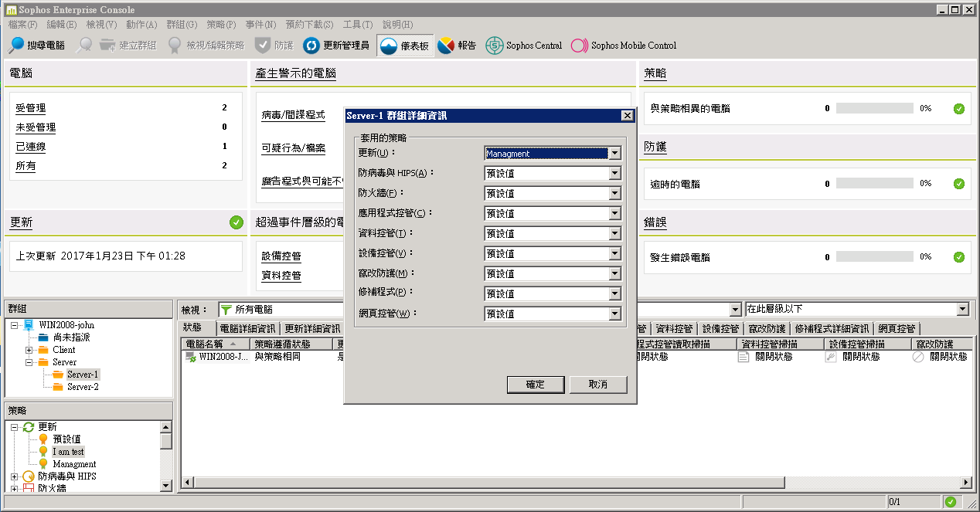Screen dimensions: 980x512
Task: Click the 已連線 computers link
Action: (30, 147)
